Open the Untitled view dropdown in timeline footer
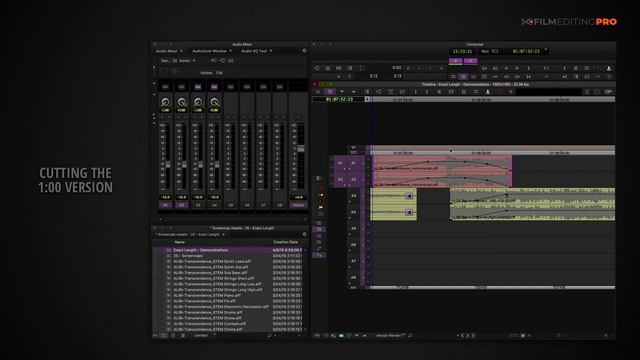Viewport: 640px width, 360px height. [x=390, y=336]
